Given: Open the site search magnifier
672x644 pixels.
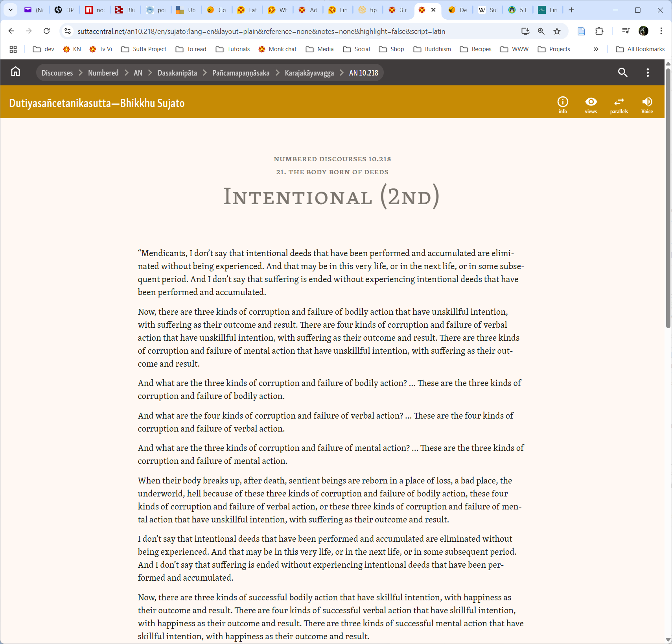Looking at the screenshot, I should (623, 72).
